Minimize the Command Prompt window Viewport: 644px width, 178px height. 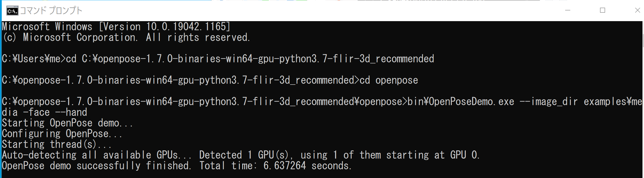point(567,10)
